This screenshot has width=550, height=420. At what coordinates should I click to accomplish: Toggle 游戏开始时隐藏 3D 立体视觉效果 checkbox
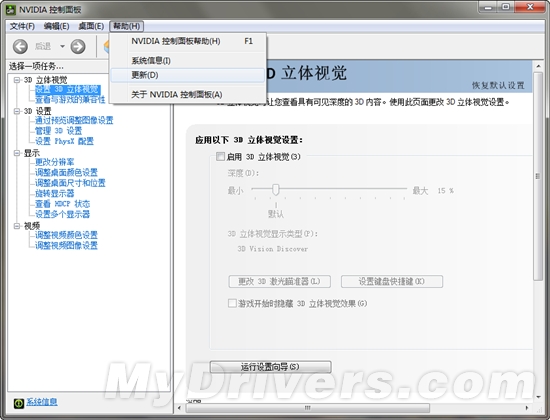pyautogui.click(x=232, y=303)
